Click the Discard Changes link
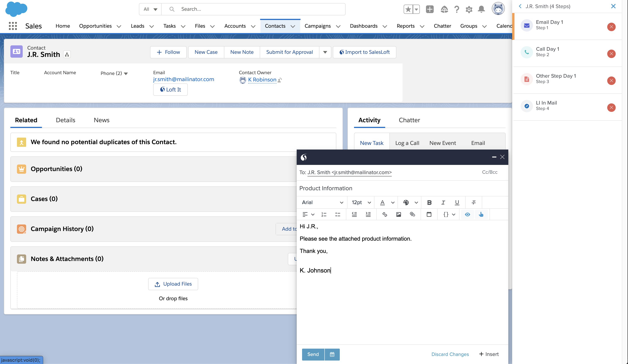Image resolution: width=628 pixels, height=364 pixels. 450,354
